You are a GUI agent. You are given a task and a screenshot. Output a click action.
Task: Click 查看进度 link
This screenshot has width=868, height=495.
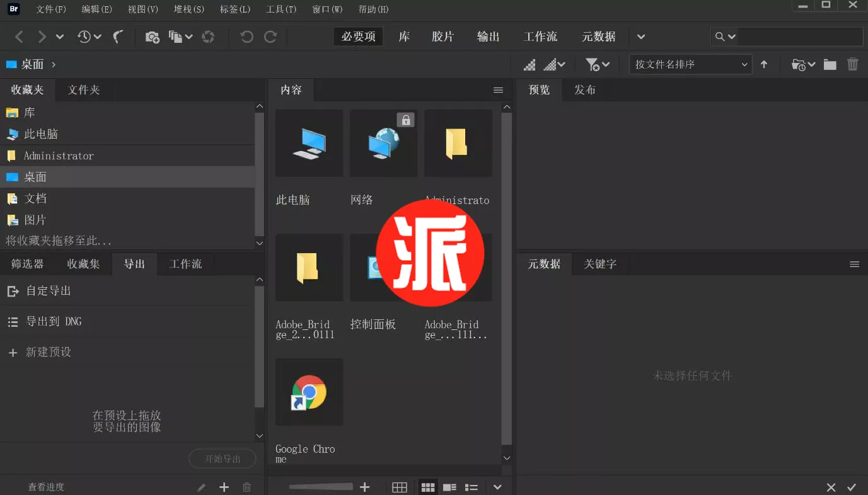pyautogui.click(x=46, y=487)
